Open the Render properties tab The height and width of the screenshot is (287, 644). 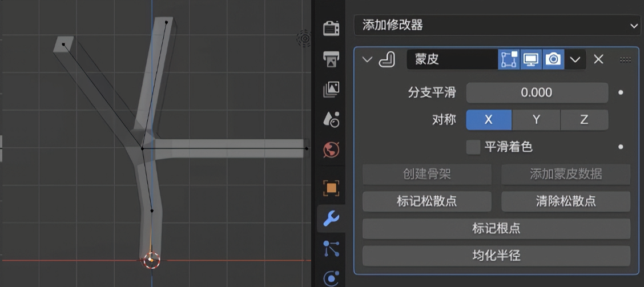click(331, 29)
